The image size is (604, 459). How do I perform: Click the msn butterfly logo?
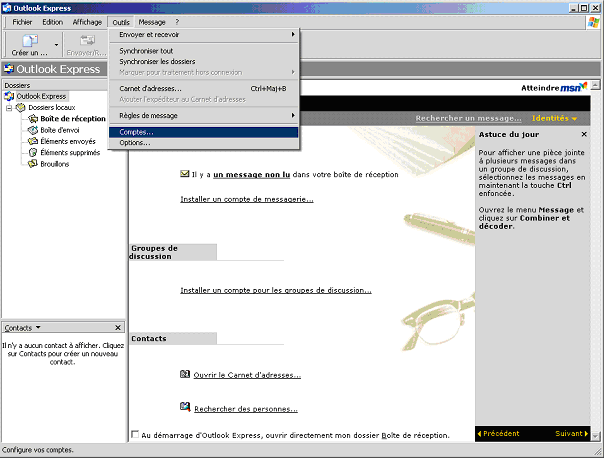coord(574,87)
